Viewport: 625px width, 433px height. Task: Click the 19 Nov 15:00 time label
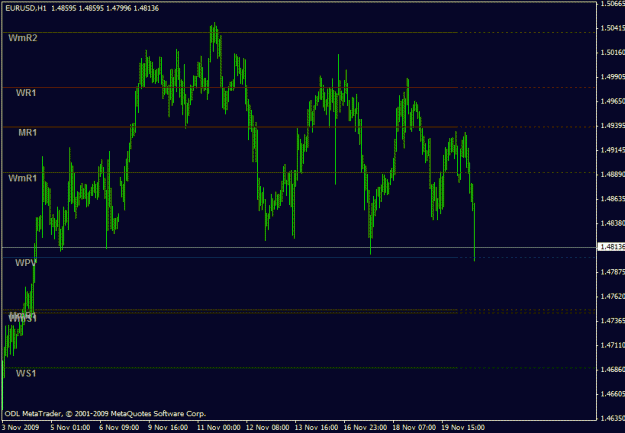click(463, 427)
